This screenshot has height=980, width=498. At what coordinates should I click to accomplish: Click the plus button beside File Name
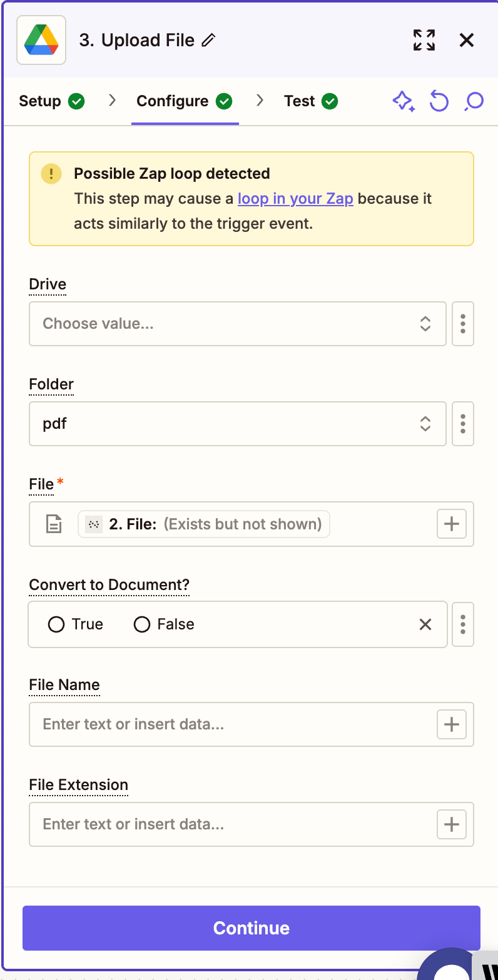(x=452, y=724)
